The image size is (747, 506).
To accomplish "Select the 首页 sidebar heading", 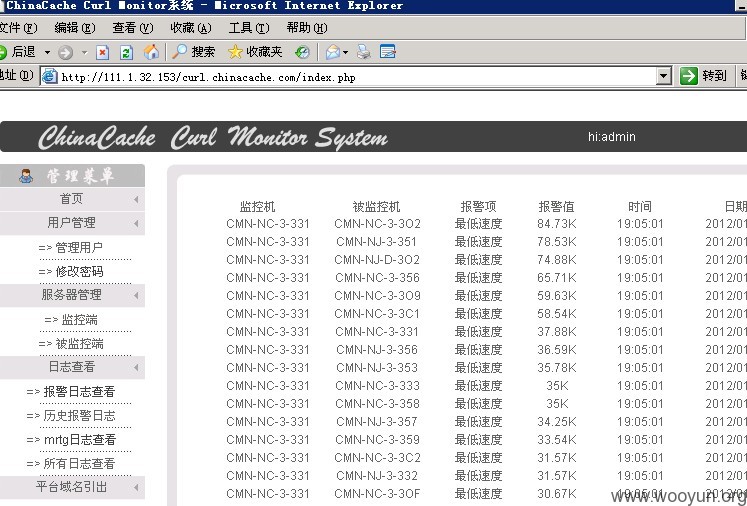I will [x=71, y=199].
